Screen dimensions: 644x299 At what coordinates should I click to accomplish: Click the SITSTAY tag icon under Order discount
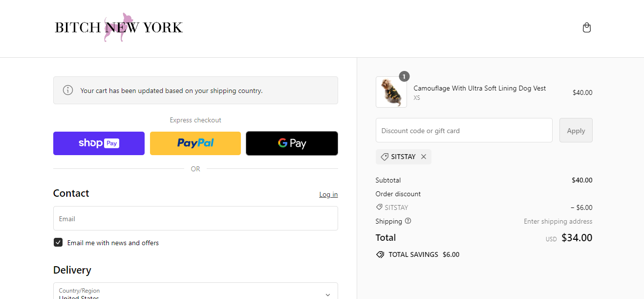point(379,207)
